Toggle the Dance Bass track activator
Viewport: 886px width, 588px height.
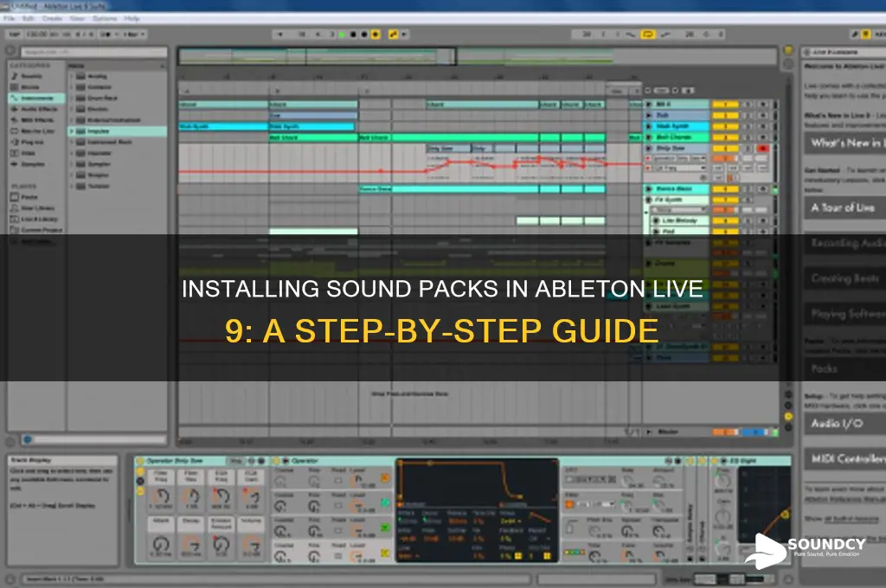(x=725, y=189)
